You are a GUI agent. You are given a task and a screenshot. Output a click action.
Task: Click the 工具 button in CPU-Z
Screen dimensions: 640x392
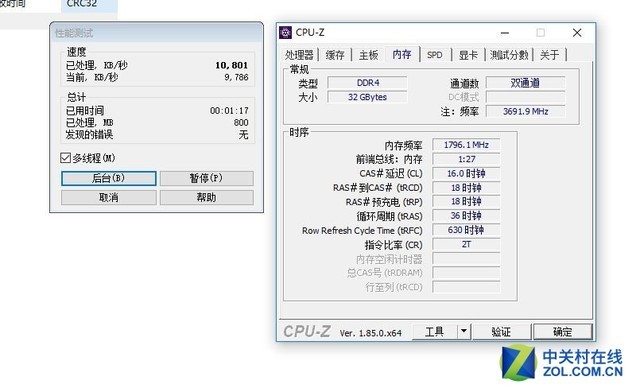434,332
